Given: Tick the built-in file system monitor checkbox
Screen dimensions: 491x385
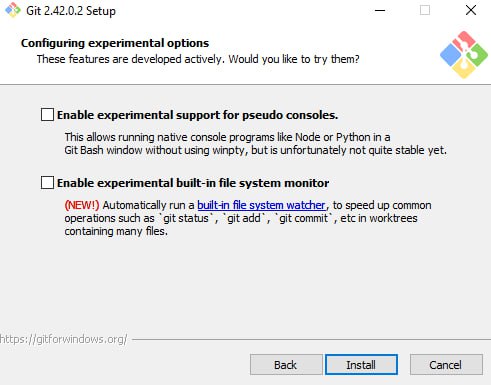Looking at the screenshot, I should click(x=47, y=182).
